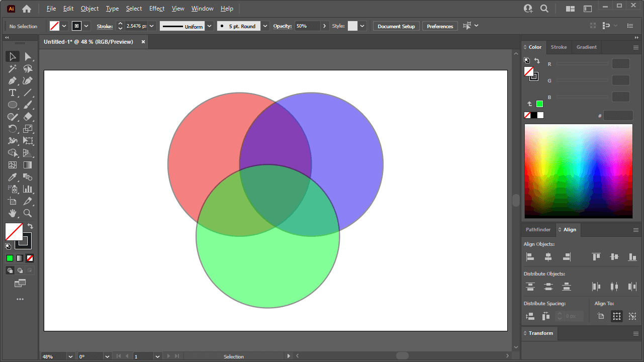644x362 pixels.
Task: Select the Hand tool
Action: [13, 213]
